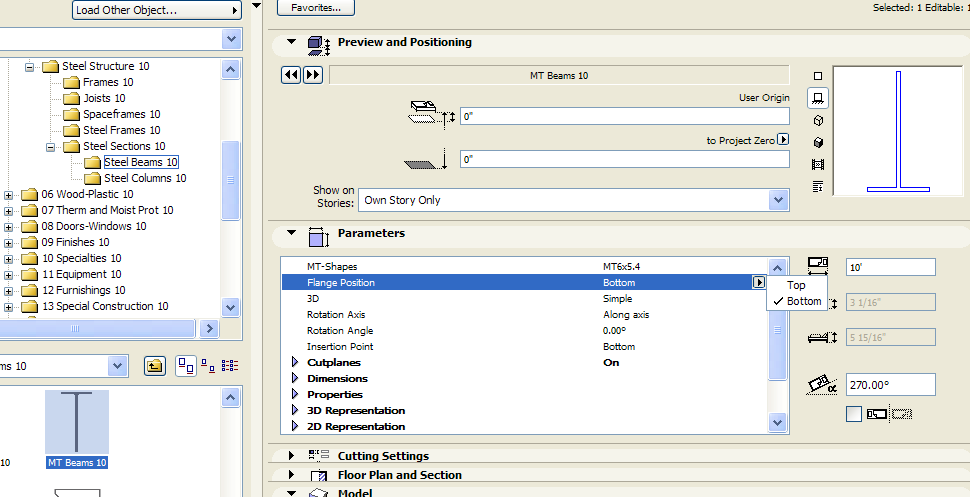The image size is (970, 497).
Task: Click the Cutting Settings panel icon
Action: coord(319,455)
